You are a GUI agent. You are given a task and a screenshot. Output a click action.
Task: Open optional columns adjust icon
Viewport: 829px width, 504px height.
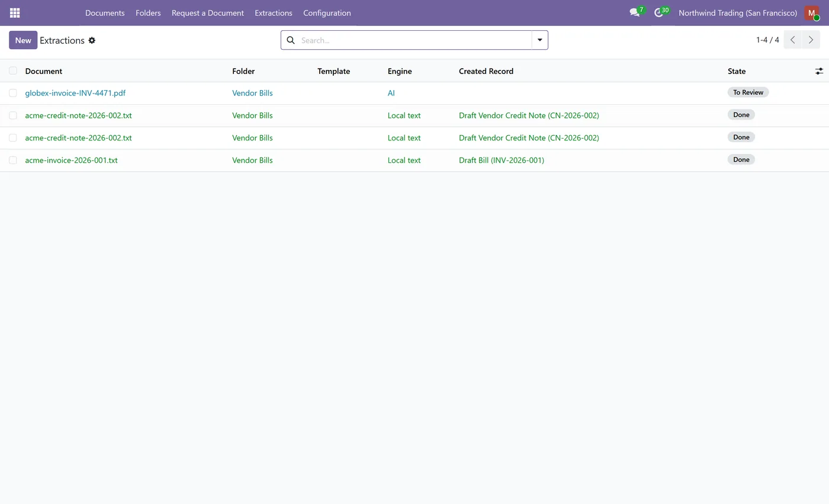click(x=819, y=71)
